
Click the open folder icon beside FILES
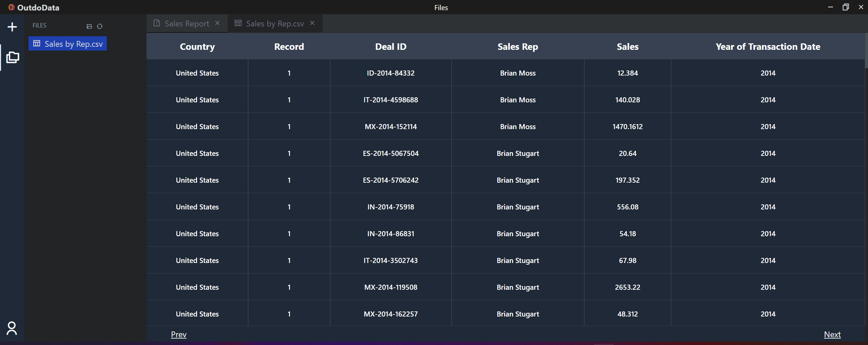coord(89,26)
